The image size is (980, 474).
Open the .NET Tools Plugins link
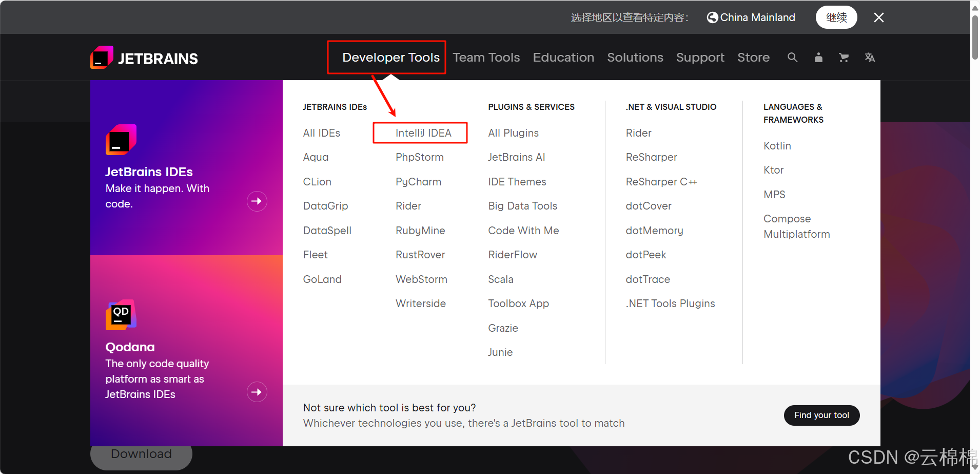pos(670,304)
